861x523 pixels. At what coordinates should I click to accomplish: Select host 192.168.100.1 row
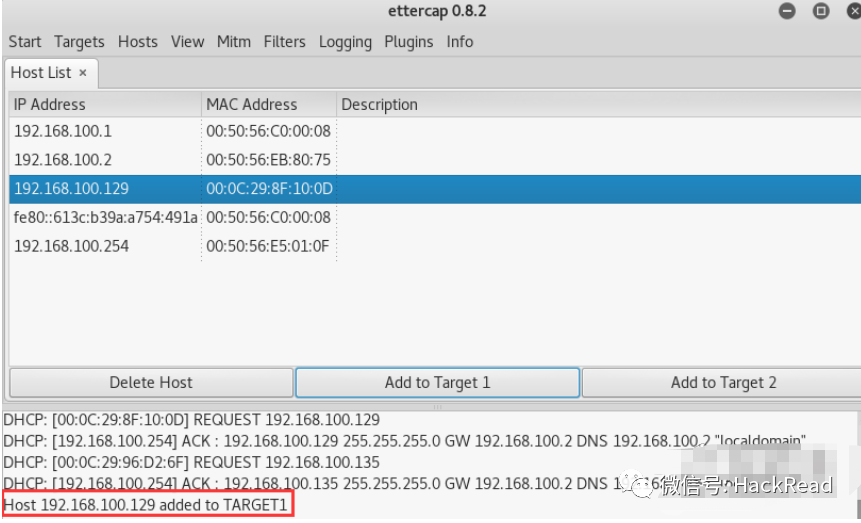tap(435, 131)
